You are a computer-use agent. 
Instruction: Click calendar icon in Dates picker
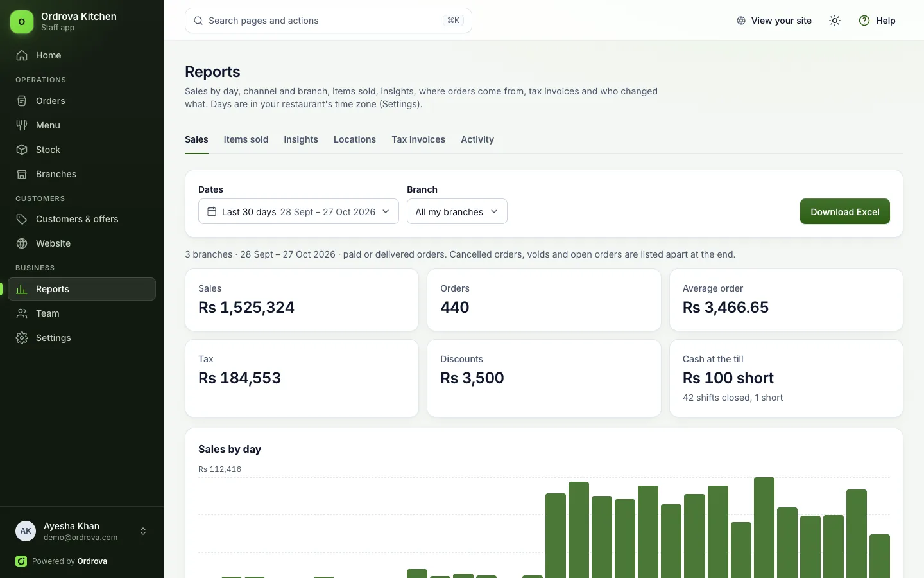(x=212, y=211)
